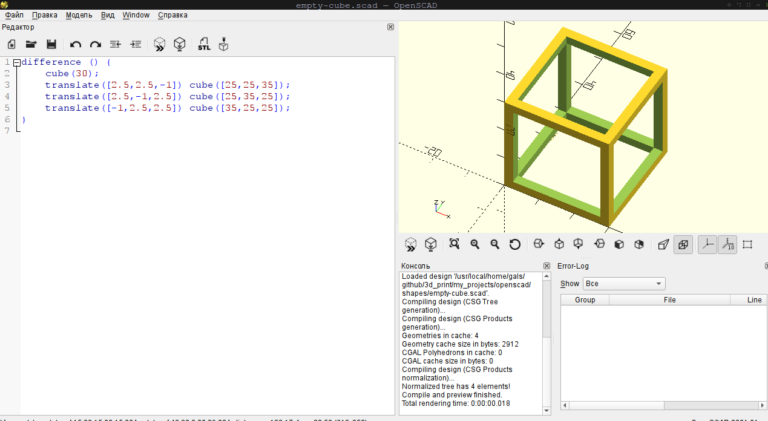768x421 pixels.
Task: Click console text 'Geometry cache size in bytes: 2912'
Action: (x=460, y=344)
